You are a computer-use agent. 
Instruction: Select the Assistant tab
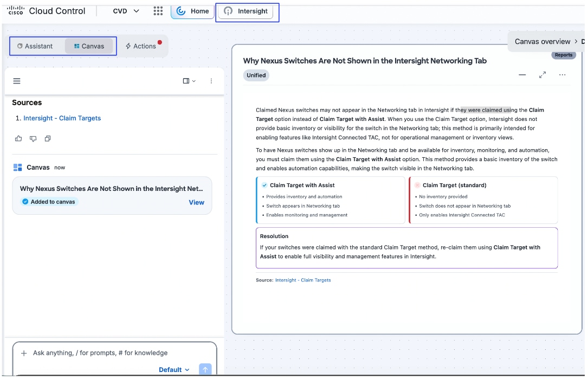click(35, 46)
